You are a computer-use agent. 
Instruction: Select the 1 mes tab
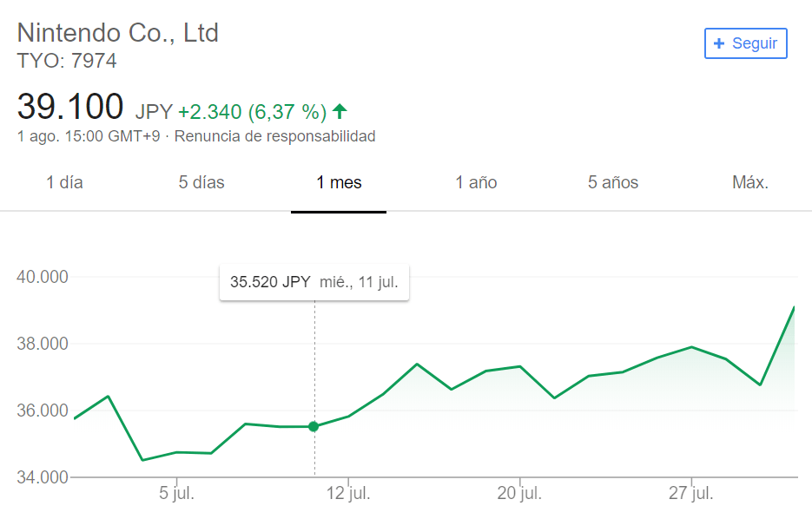[x=339, y=182]
